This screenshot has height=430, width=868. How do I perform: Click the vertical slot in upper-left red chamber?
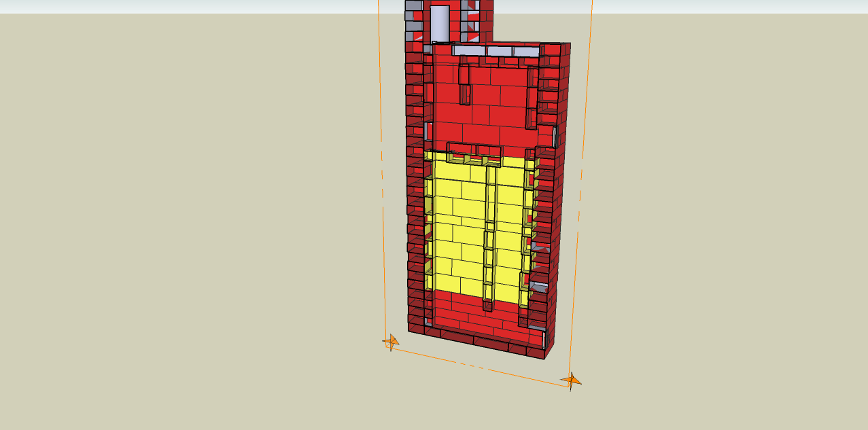point(464,82)
